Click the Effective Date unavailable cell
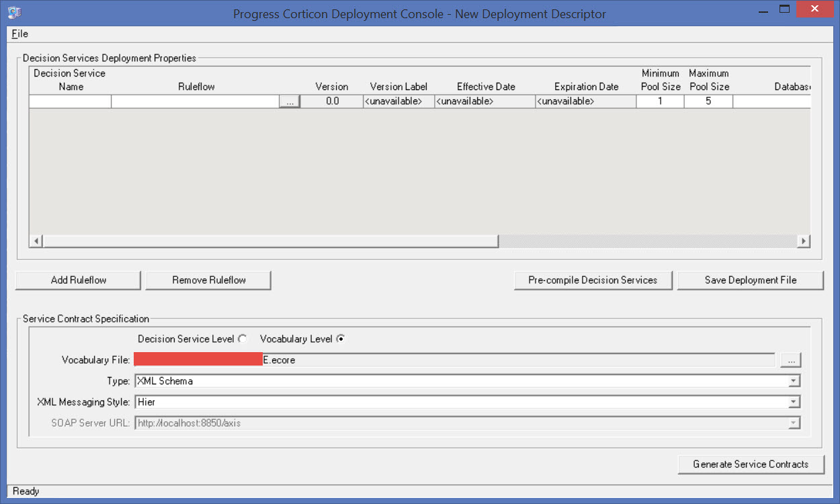Screen dimensions: 840x504 point(485,101)
